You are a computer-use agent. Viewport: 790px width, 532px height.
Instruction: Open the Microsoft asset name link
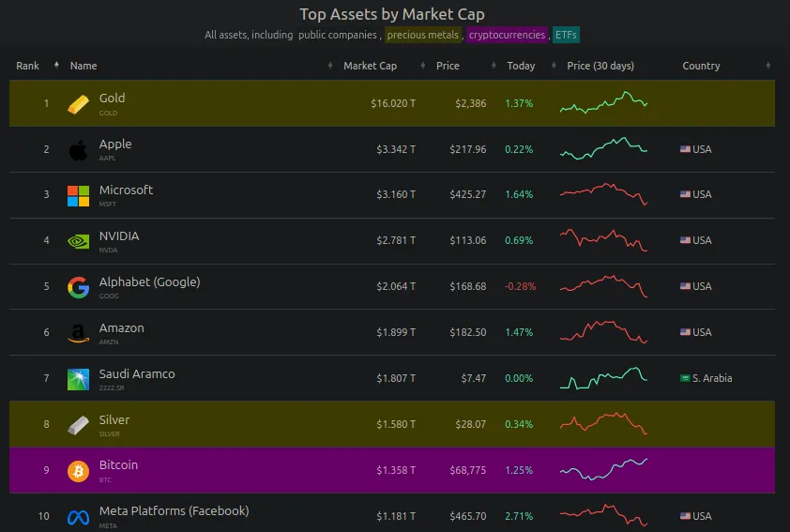pos(126,190)
